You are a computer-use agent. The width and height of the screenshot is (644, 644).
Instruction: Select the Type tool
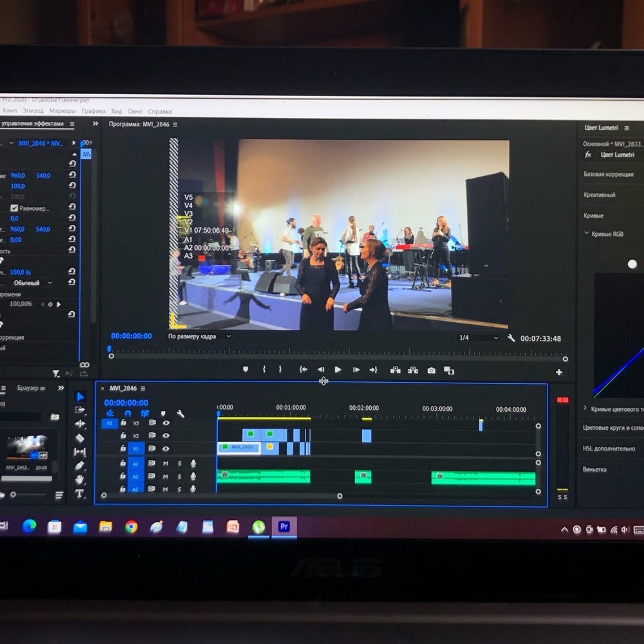click(x=79, y=493)
